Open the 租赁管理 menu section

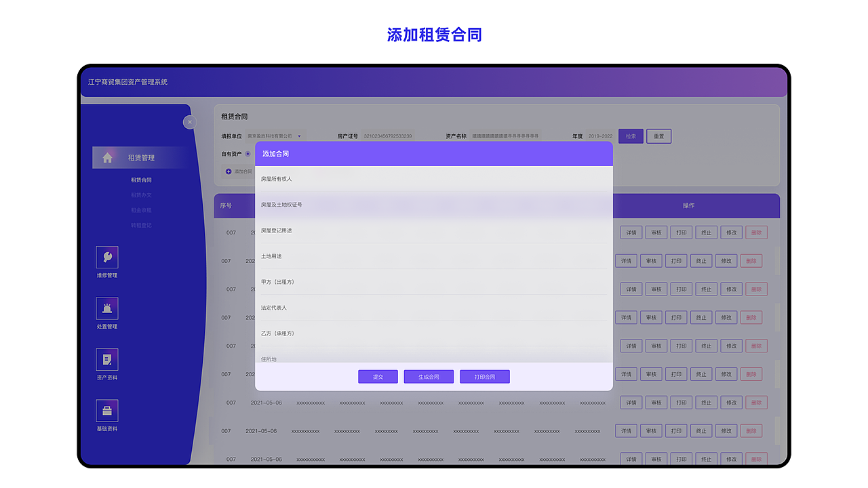point(141,157)
